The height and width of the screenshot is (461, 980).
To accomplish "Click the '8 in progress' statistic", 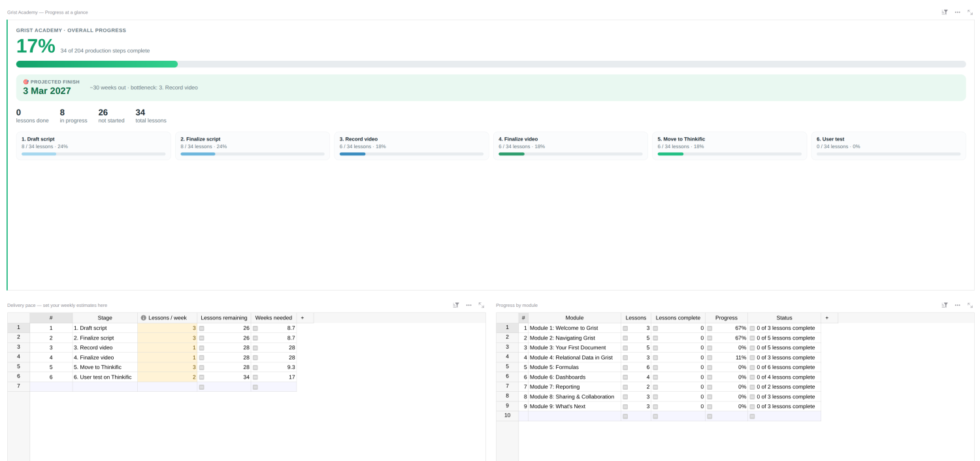I will click(x=73, y=116).
